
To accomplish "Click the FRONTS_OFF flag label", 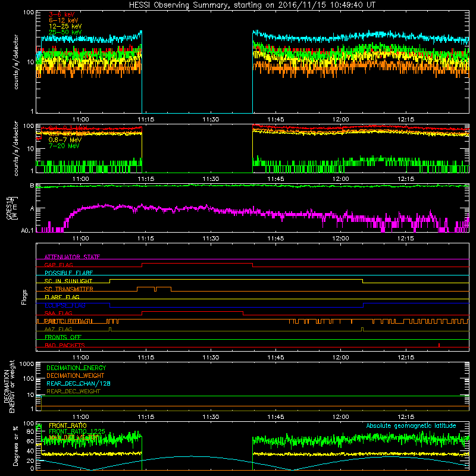I will (x=63, y=337).
